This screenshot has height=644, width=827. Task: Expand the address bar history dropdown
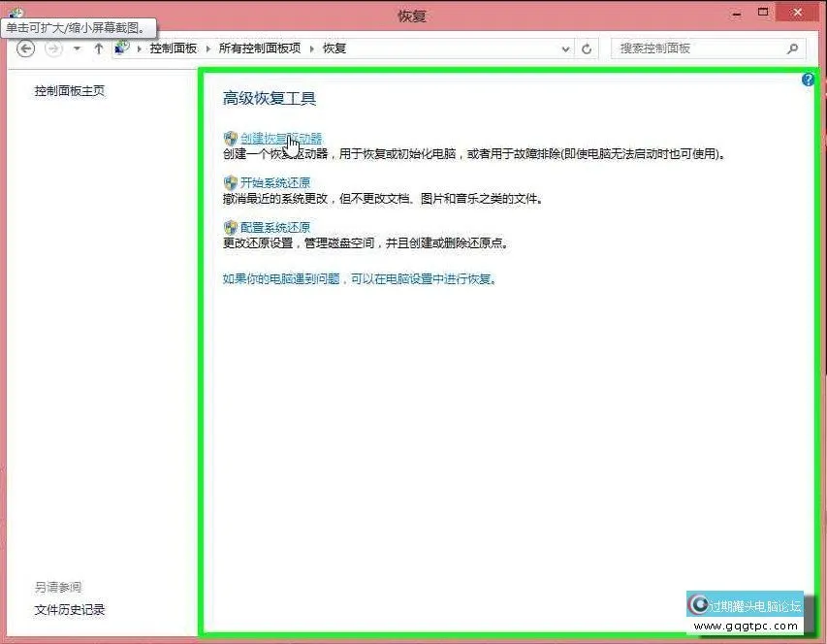565,48
